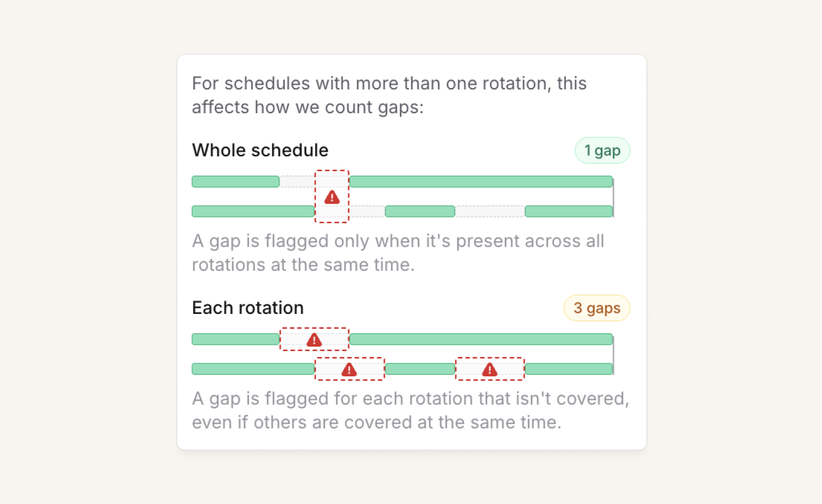Click the warning icon in Whole schedule gap

pos(332,197)
